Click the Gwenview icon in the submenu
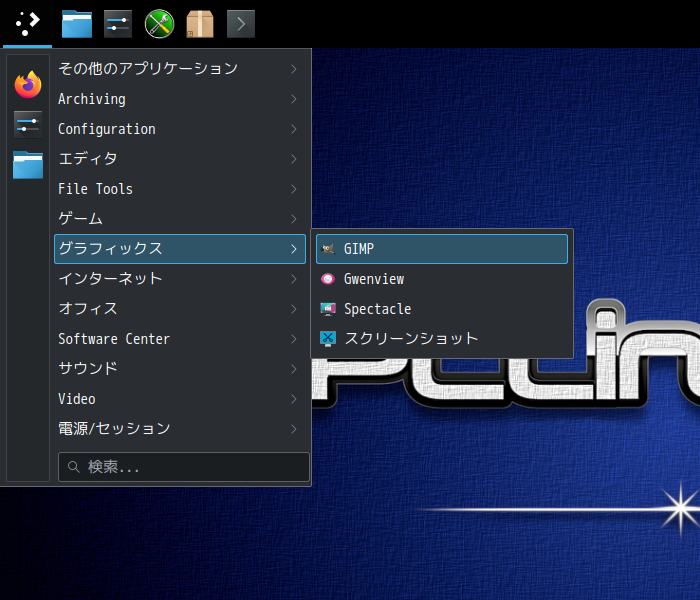 328,279
